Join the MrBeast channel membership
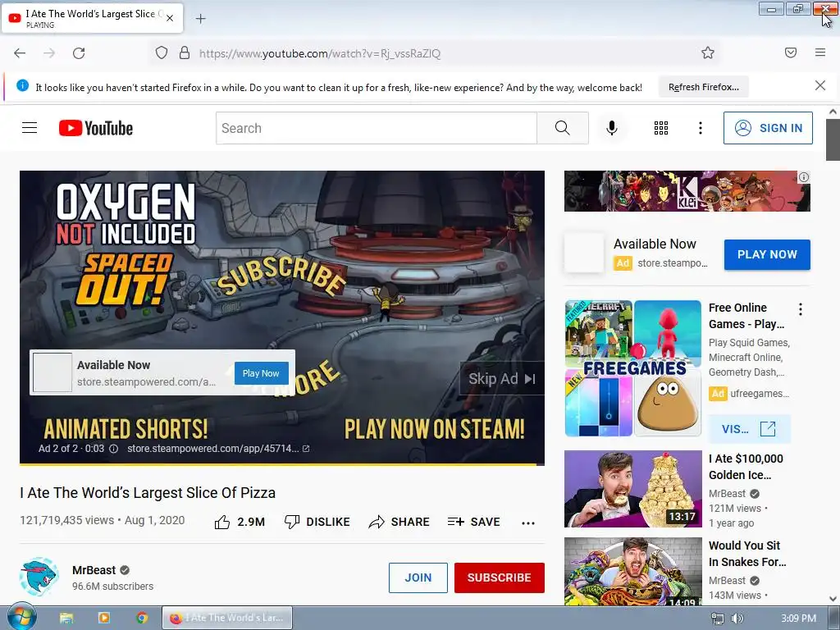The width and height of the screenshot is (840, 630). 418,577
